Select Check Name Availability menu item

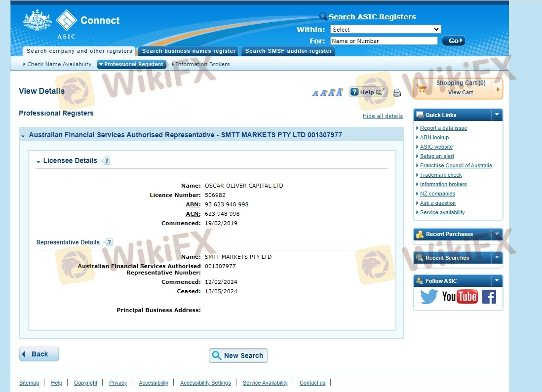coord(59,64)
